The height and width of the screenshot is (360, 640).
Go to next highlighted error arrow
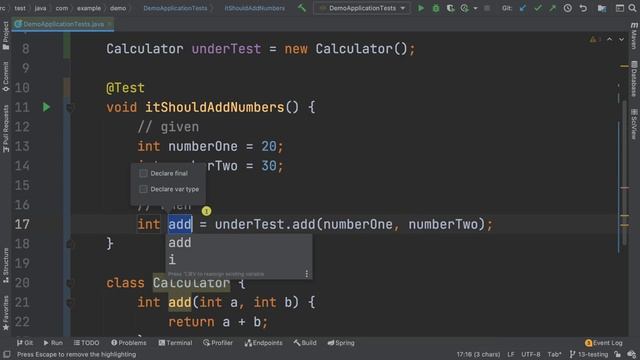[621, 40]
